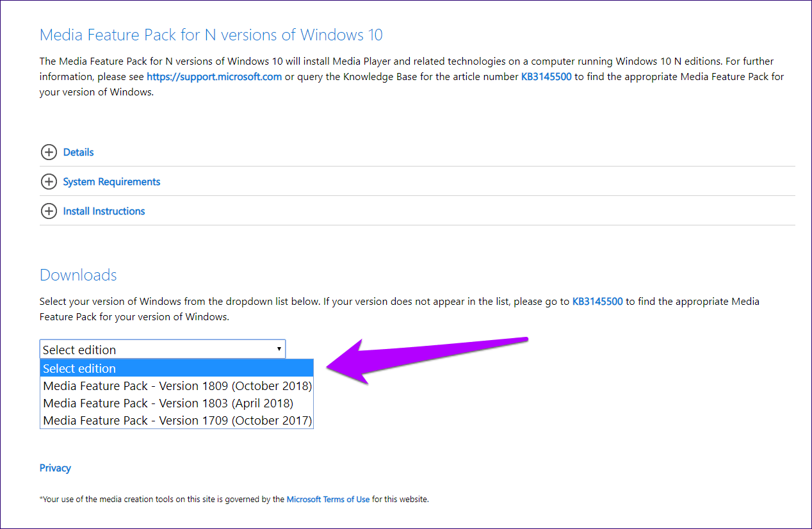
Task: Select Media Feature Pack Version 1709
Action: coord(177,420)
